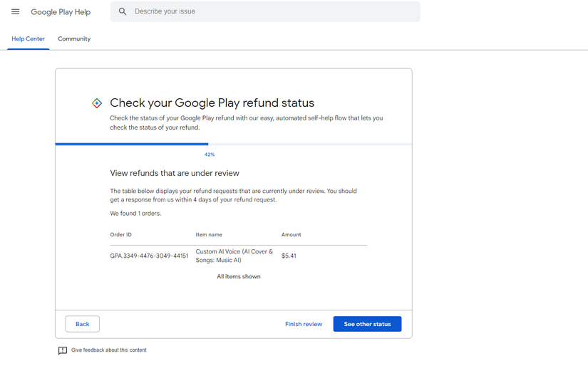Click heading View refunds that are under review
This screenshot has height=366, width=588.
tap(175, 173)
